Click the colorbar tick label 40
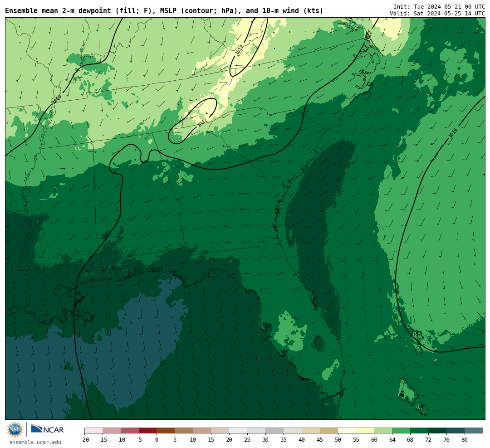Viewport: 490px width, 448px height. [x=302, y=440]
